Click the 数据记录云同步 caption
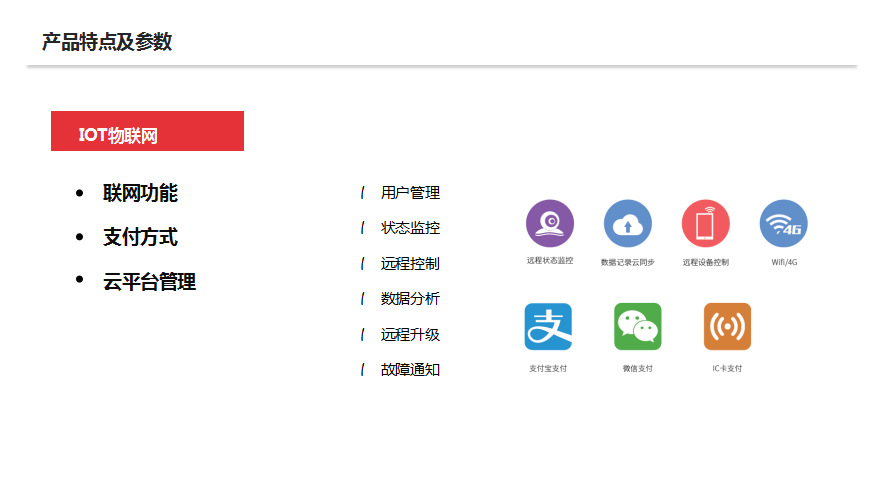883x491 pixels. click(x=627, y=262)
